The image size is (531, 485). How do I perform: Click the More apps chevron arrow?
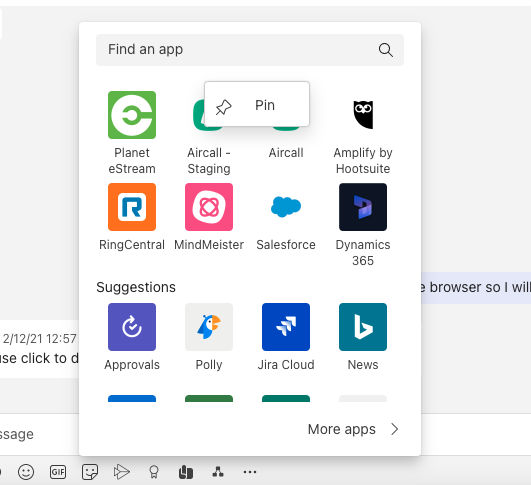394,429
